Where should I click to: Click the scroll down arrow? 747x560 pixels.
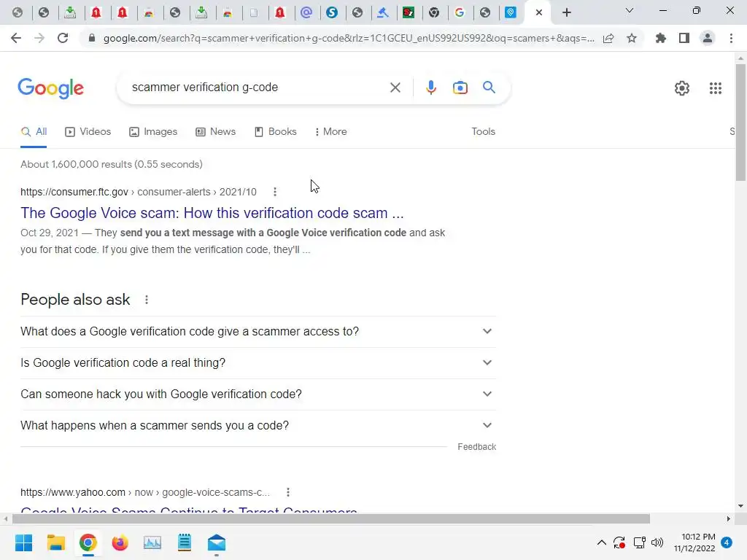pyautogui.click(x=740, y=506)
